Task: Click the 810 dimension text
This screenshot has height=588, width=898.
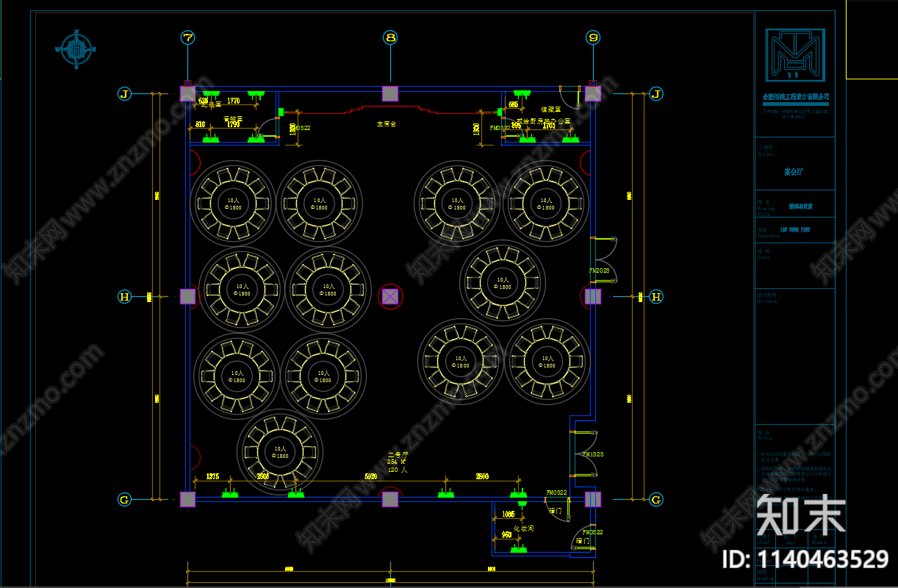Action: [x=201, y=124]
